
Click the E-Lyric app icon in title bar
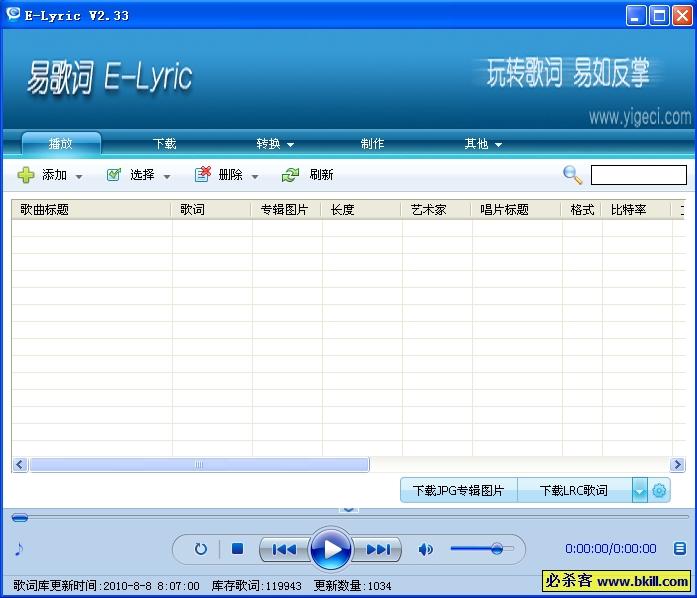coord(13,14)
